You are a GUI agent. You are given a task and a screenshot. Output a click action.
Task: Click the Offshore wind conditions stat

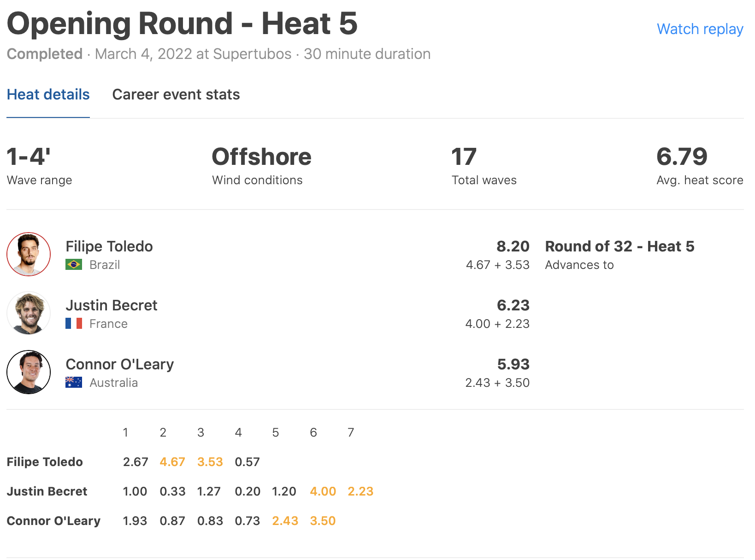point(261,157)
